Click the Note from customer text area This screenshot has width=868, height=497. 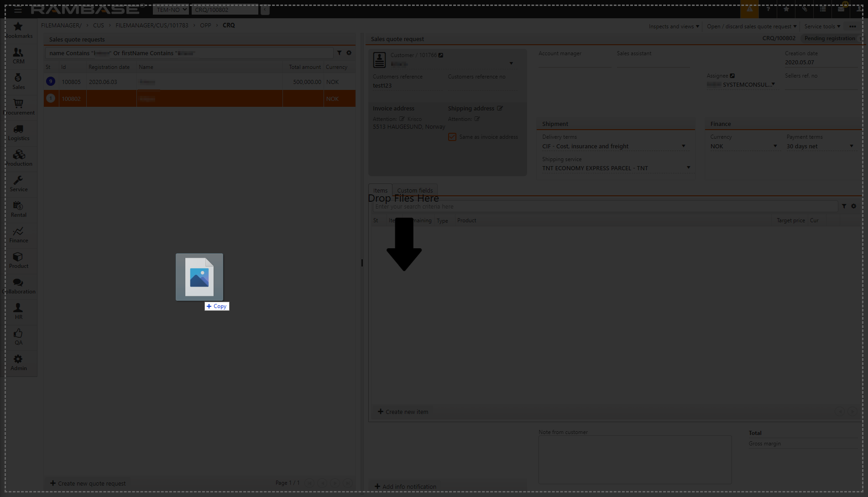coord(634,459)
